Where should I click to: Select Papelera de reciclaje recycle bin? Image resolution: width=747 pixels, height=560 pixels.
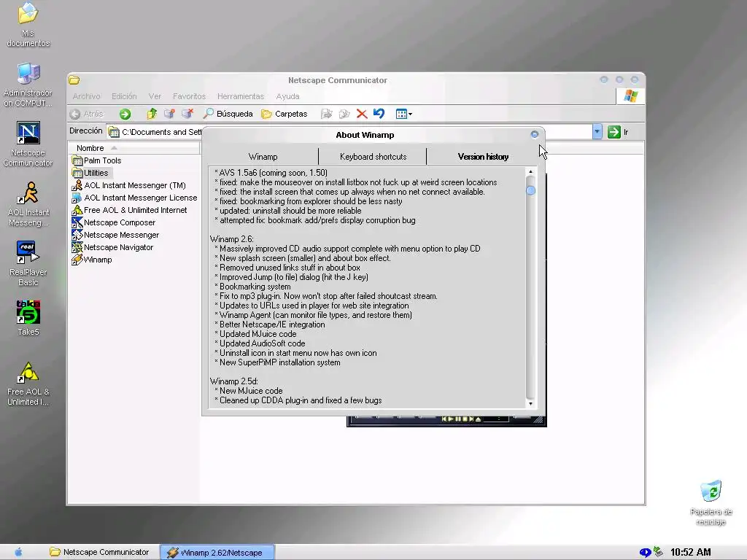click(x=711, y=503)
